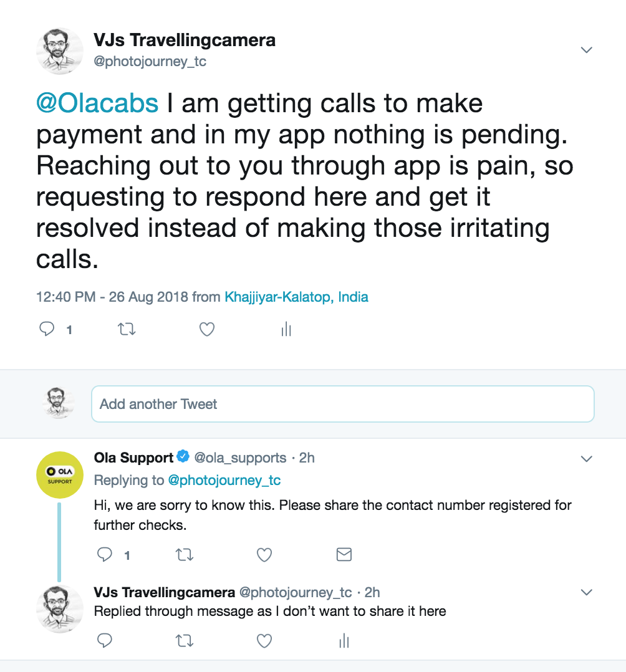Reply to the main tweet via comment icon
Viewport: 626px width, 672px height.
coord(47,329)
